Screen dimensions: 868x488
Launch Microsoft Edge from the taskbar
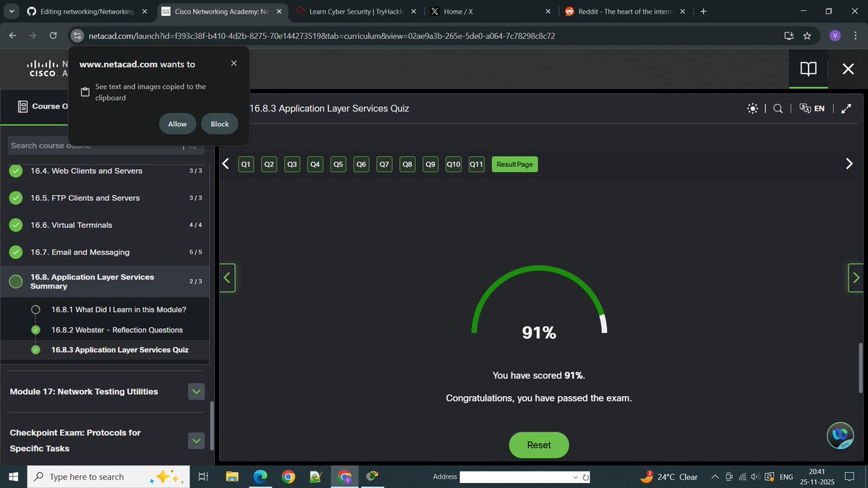click(x=260, y=476)
